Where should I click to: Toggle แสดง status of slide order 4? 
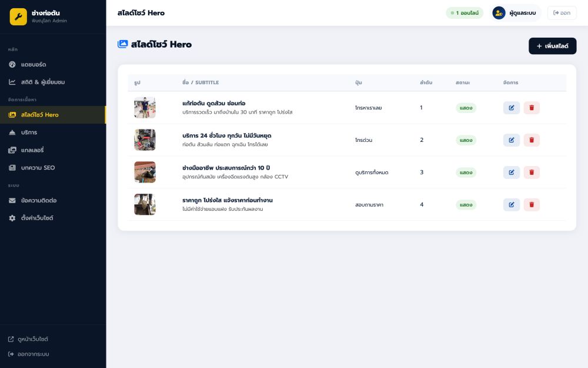pos(466,205)
